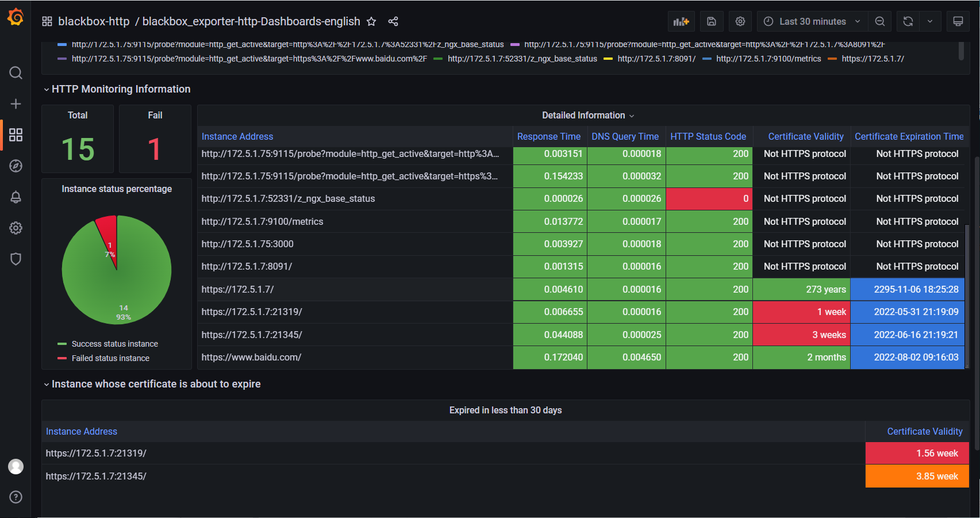Click the Add panel toolbar icon

(x=681, y=21)
